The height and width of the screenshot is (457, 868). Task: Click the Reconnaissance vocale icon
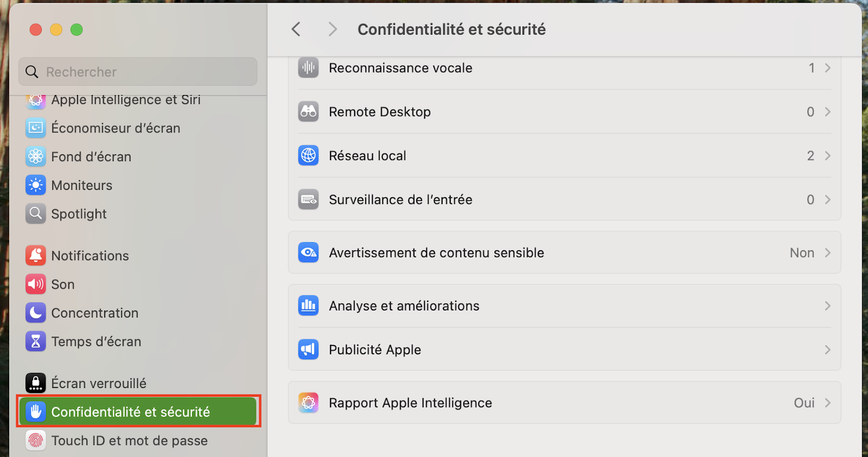[308, 67]
